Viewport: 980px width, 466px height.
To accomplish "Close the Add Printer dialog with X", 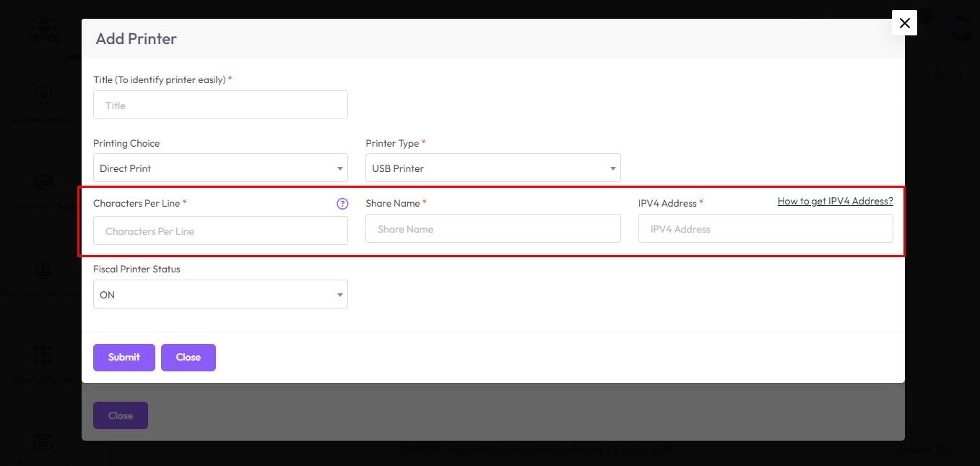I will point(904,23).
